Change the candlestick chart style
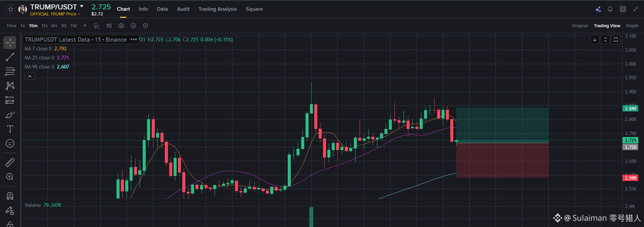Screen dimensions: 644x227 pyautogui.click(x=109, y=26)
